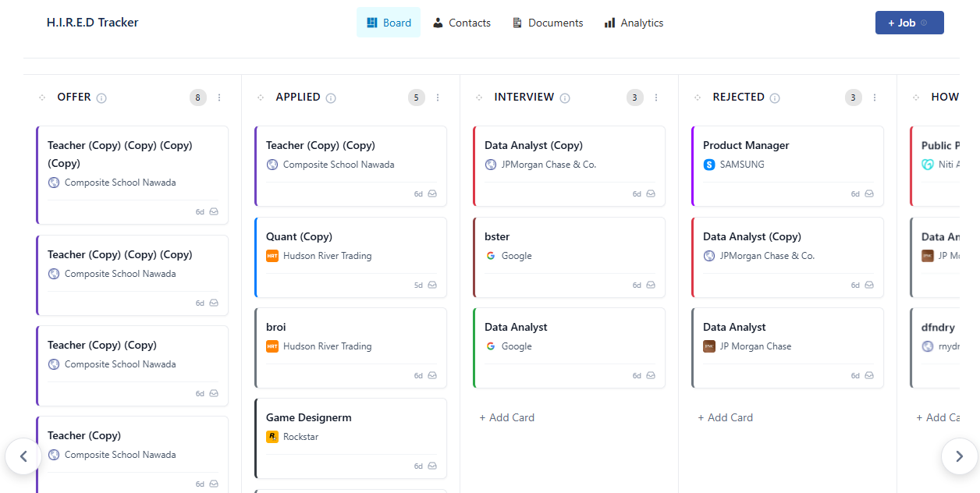Open the APPLIED column options menu
Screen dimensions: 980x493
(x=438, y=98)
